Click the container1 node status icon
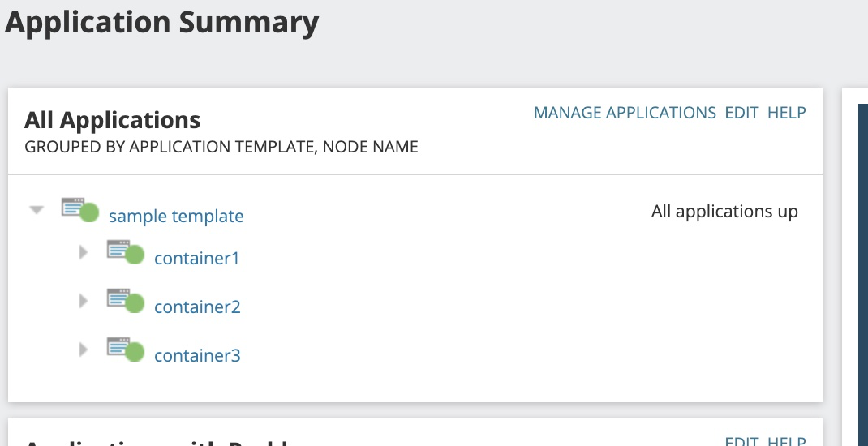This screenshot has height=446, width=868. [x=125, y=251]
